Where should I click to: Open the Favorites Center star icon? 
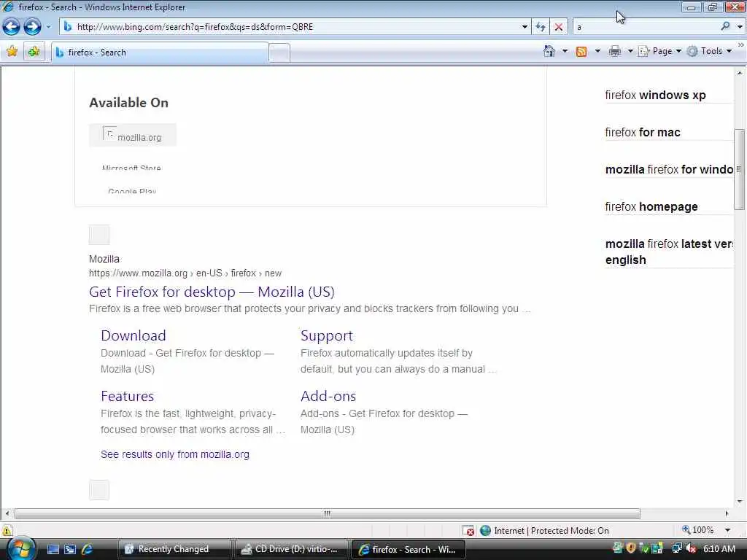pyautogui.click(x=12, y=52)
